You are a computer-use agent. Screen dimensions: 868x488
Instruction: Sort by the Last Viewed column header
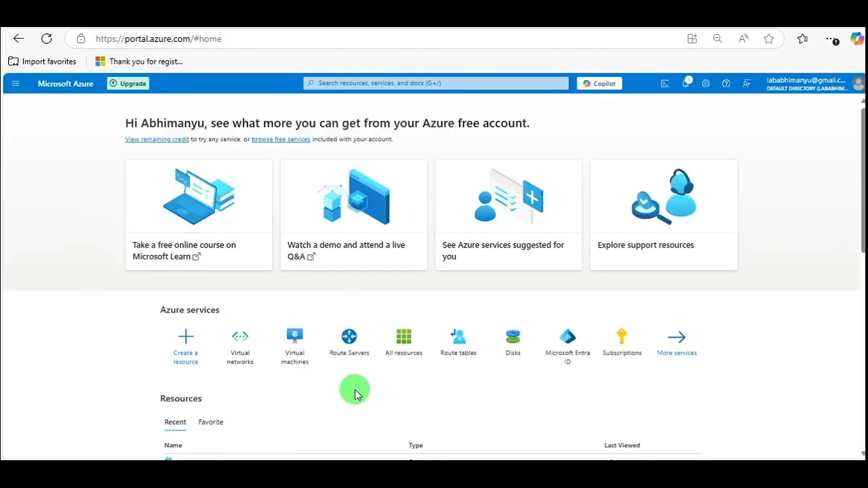click(622, 445)
